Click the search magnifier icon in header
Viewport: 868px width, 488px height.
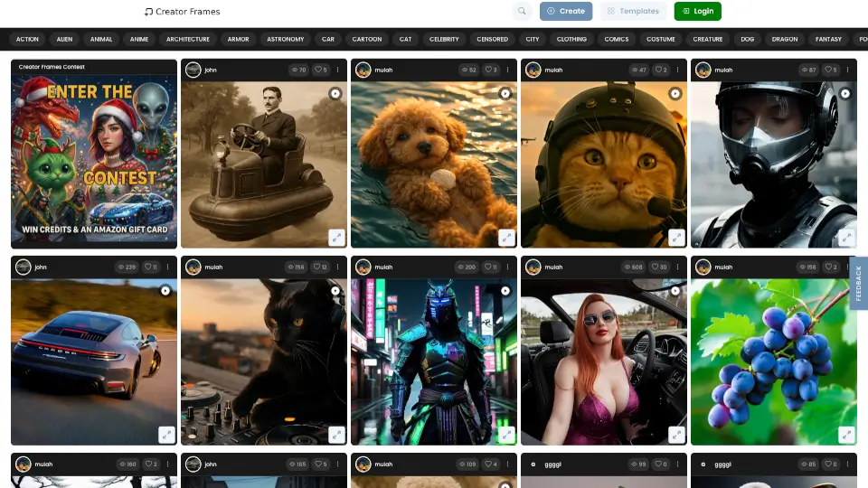522,12
